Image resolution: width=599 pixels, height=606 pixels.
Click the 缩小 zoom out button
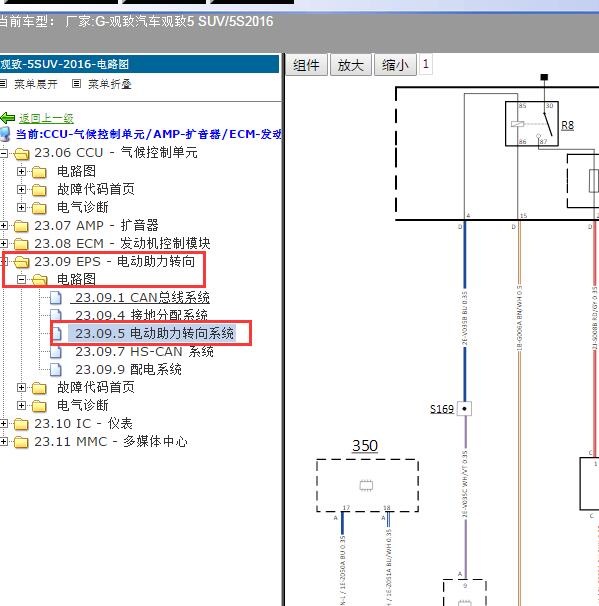(x=395, y=65)
